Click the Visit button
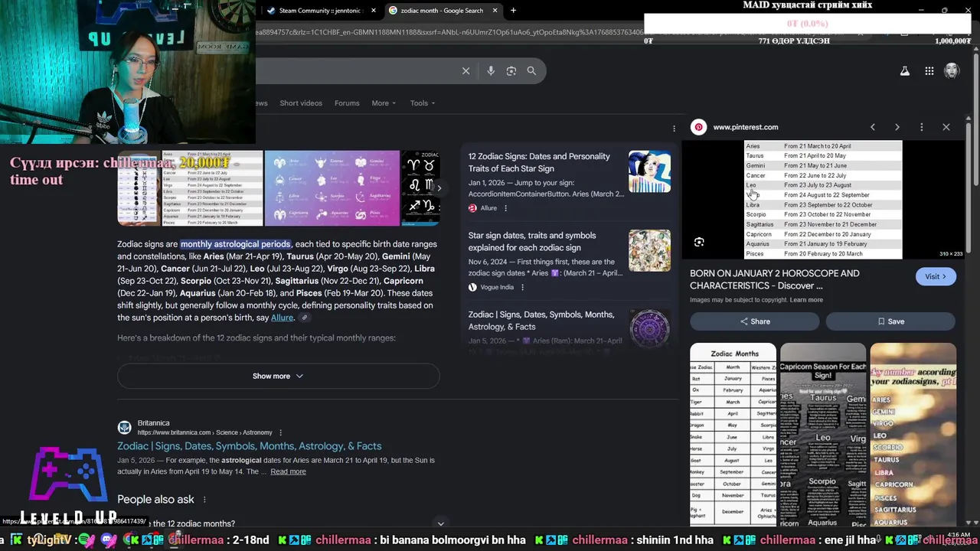Image resolution: width=980 pixels, height=551 pixels. point(936,276)
